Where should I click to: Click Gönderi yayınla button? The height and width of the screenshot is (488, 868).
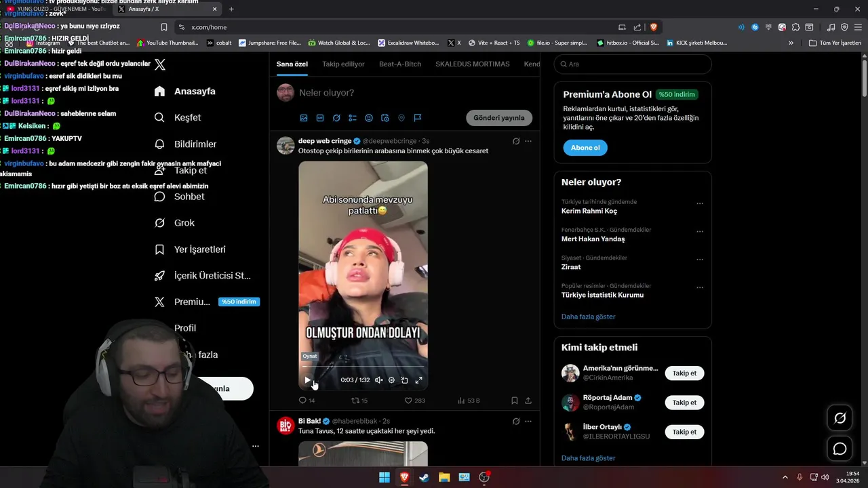(499, 118)
